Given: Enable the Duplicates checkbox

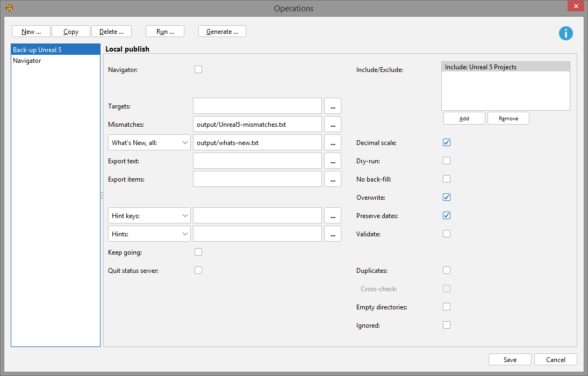Looking at the screenshot, I should click(x=447, y=270).
